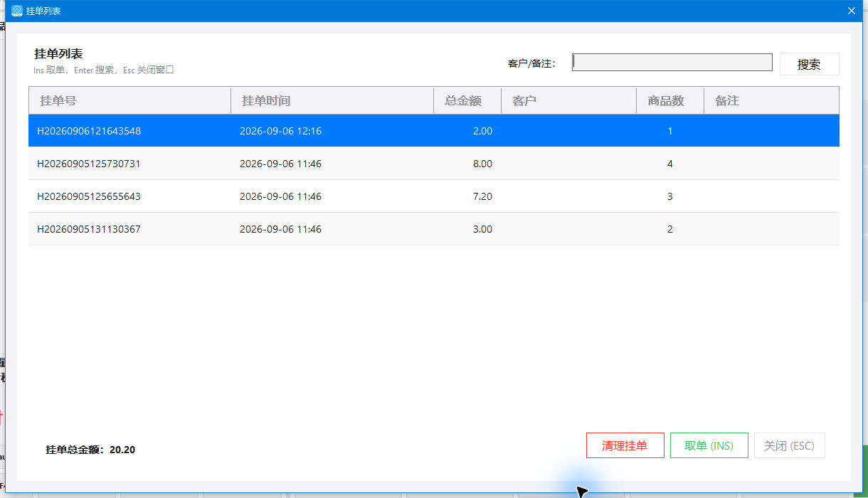
Task: Close the 挂单列表 window with the X
Action: (x=852, y=11)
